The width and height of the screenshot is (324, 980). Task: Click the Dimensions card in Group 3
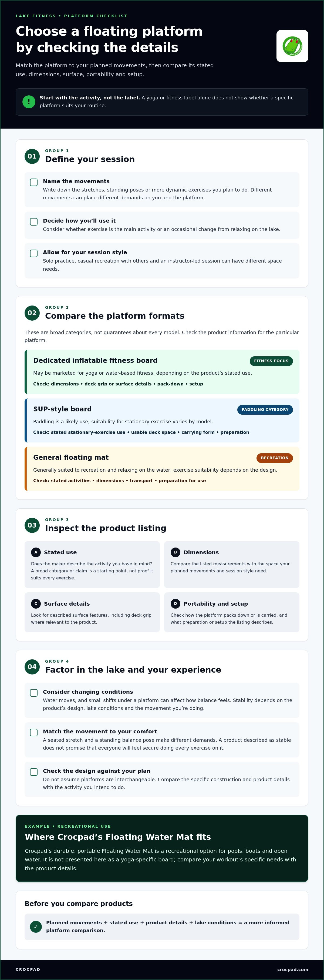pyautogui.click(x=232, y=565)
